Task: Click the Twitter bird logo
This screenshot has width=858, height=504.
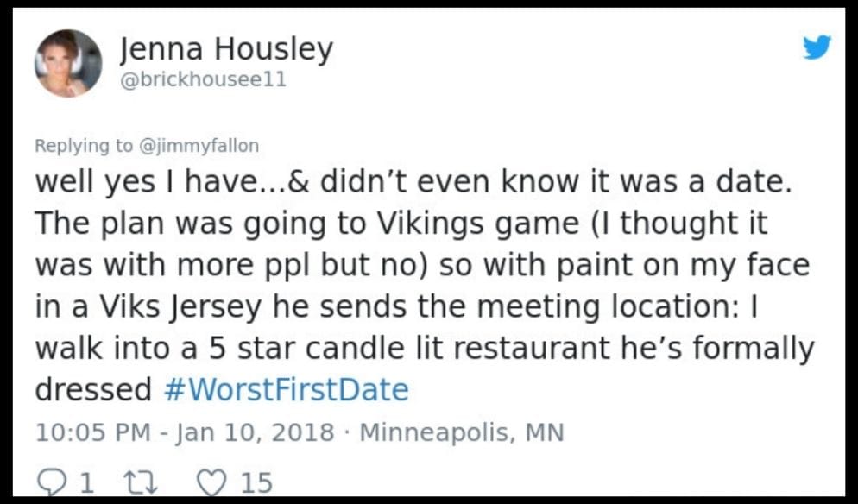Action: (x=816, y=47)
